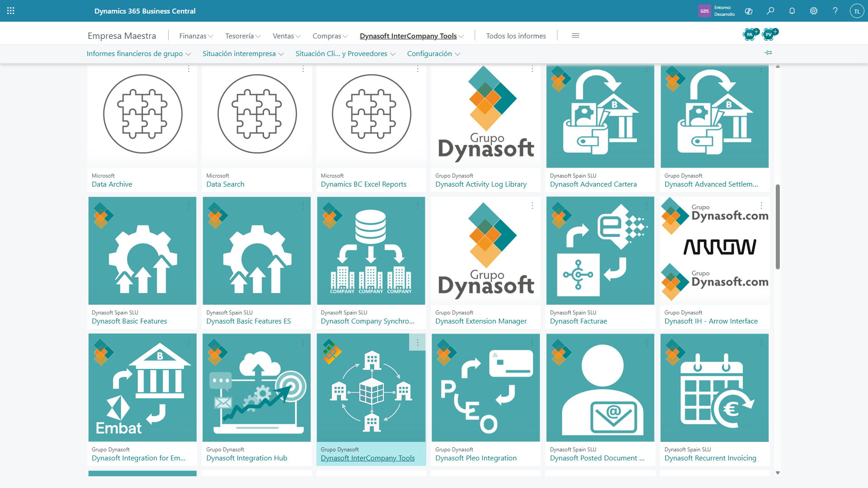The width and height of the screenshot is (868, 488).
Task: Open the TL user account avatar
Action: point(857,11)
